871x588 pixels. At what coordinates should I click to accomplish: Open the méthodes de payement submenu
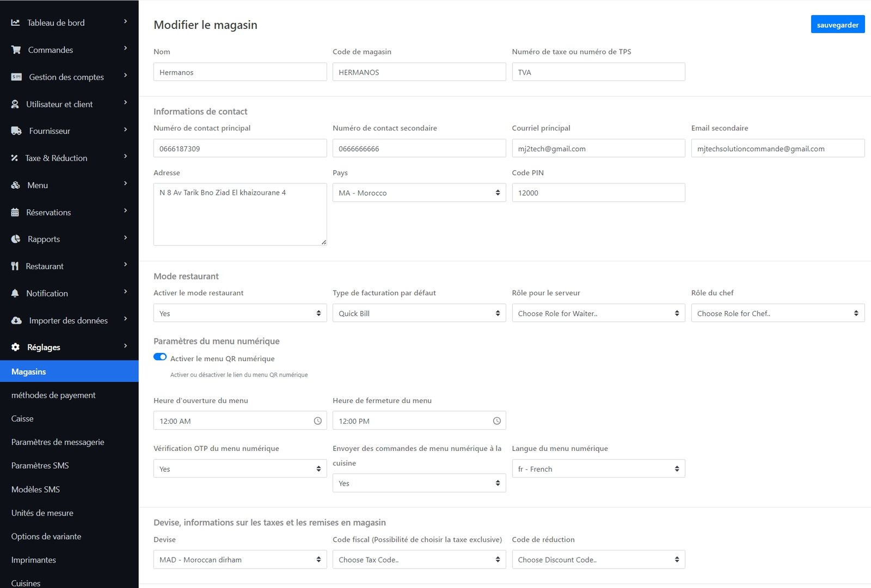[x=53, y=395]
